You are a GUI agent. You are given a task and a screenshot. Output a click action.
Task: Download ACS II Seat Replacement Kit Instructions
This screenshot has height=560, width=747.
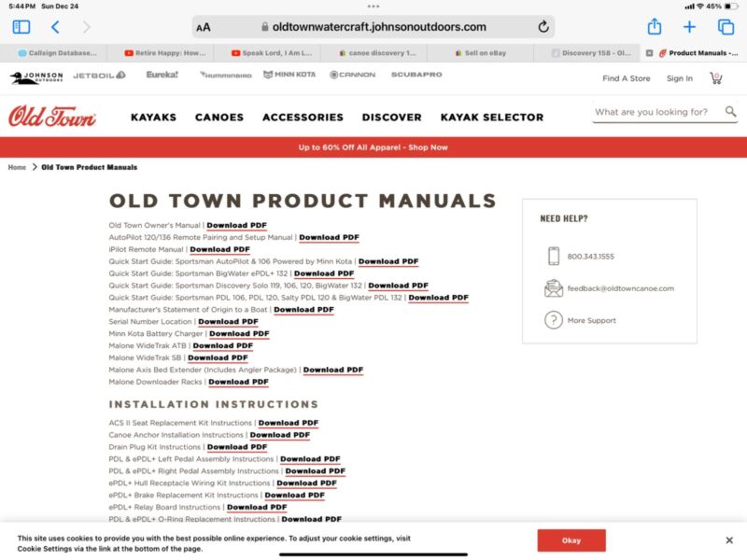289,423
